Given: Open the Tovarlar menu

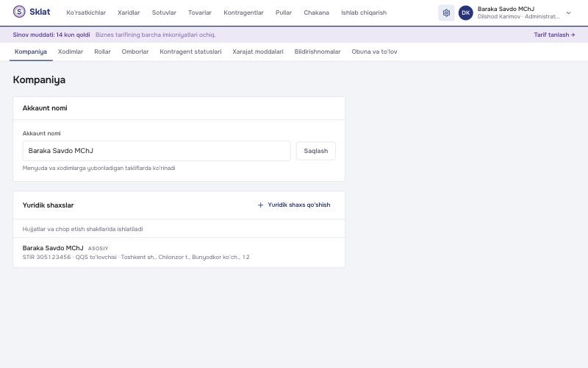Looking at the screenshot, I should 199,13.
